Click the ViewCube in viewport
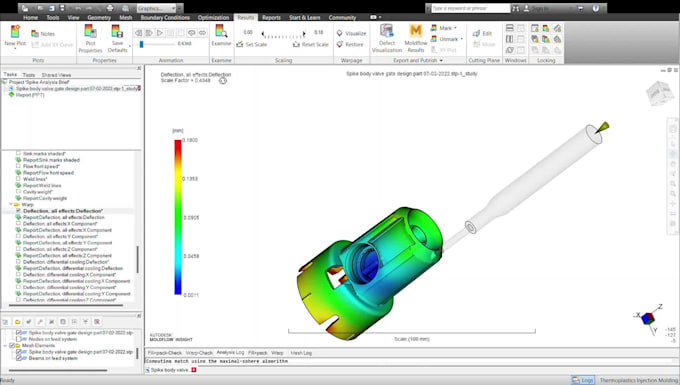 [x=659, y=93]
